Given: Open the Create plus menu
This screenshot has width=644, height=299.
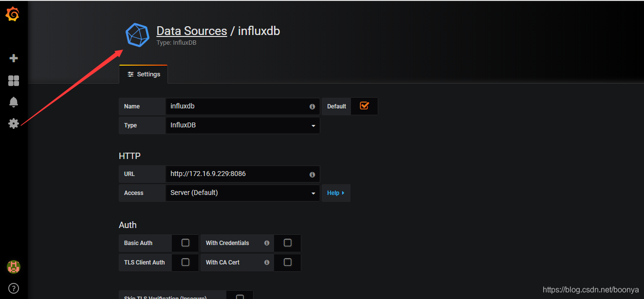Looking at the screenshot, I should pos(14,58).
